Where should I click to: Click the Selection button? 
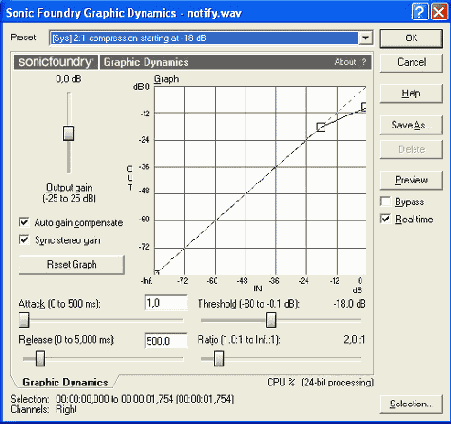tap(411, 404)
